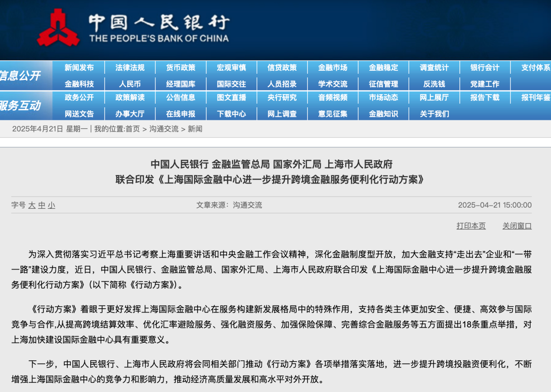
Task: Click 关闭窗口 link
Action: [x=517, y=226]
